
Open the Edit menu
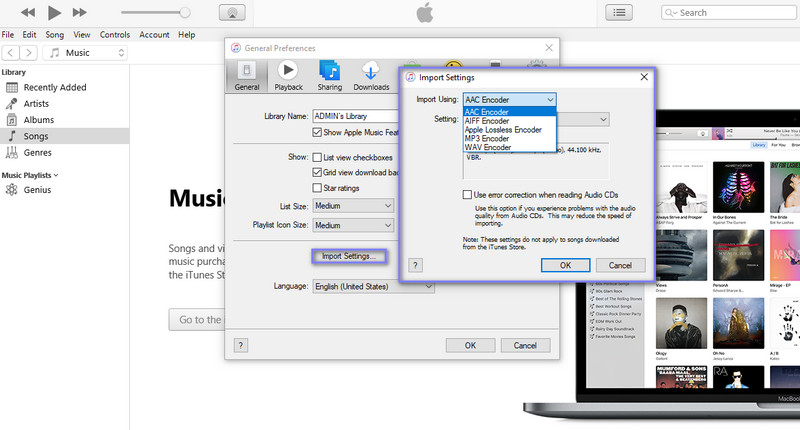tap(29, 35)
